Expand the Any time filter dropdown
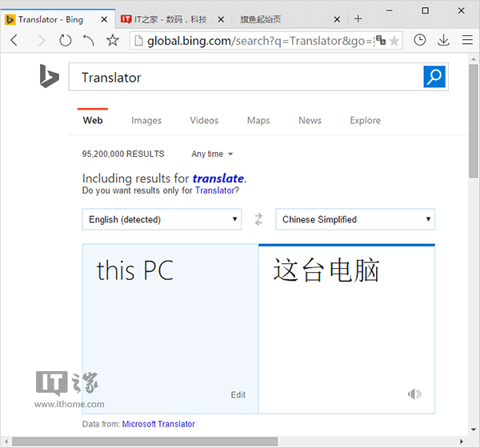 (x=212, y=154)
